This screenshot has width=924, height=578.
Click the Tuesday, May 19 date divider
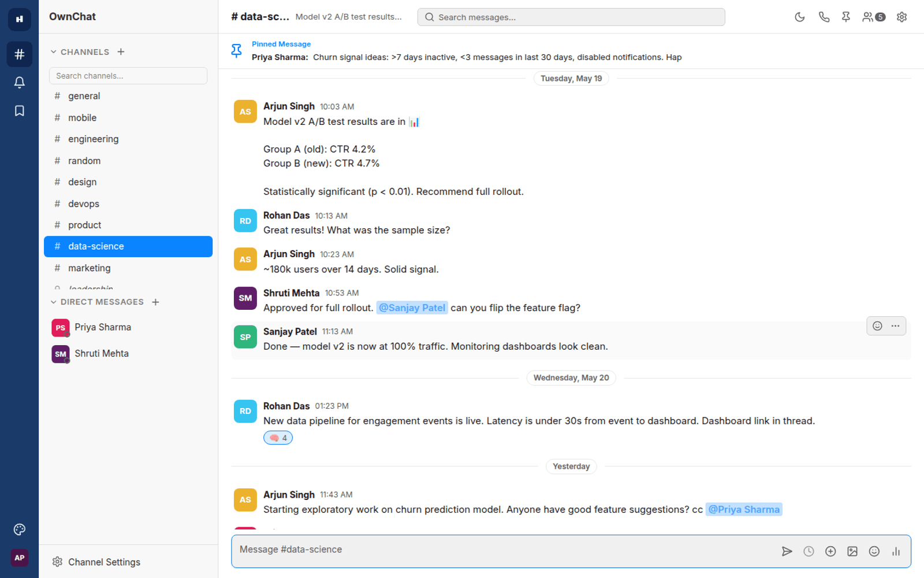[571, 79]
